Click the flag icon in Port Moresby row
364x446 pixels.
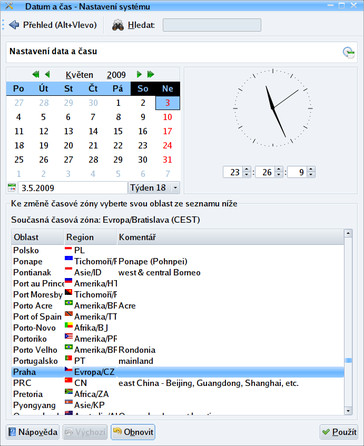(x=69, y=292)
